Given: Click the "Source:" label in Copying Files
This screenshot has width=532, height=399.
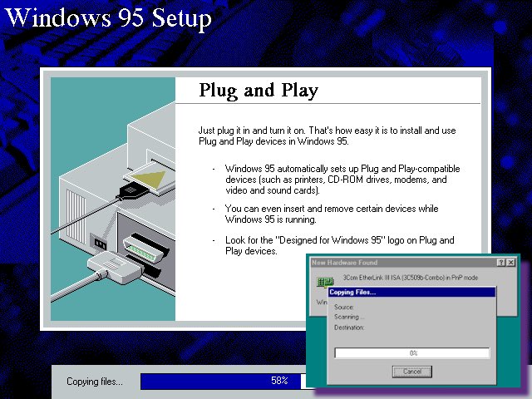Looking at the screenshot, I should pos(343,307).
